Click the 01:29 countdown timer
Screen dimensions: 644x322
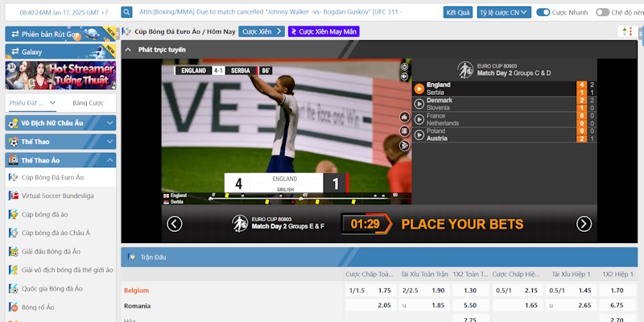[365, 225]
